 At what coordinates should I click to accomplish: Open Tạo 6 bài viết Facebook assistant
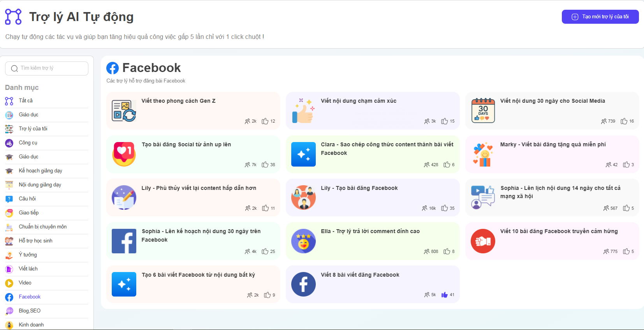(198, 275)
